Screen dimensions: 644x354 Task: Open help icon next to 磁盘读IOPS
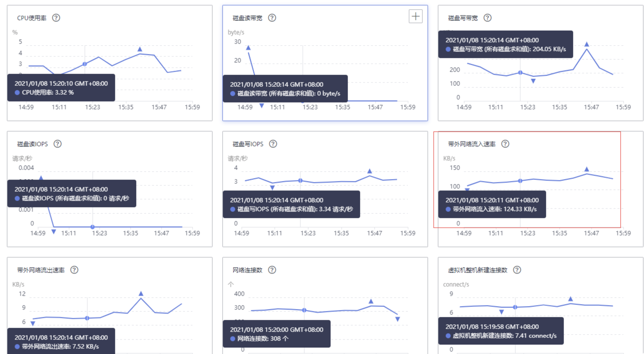tap(58, 144)
